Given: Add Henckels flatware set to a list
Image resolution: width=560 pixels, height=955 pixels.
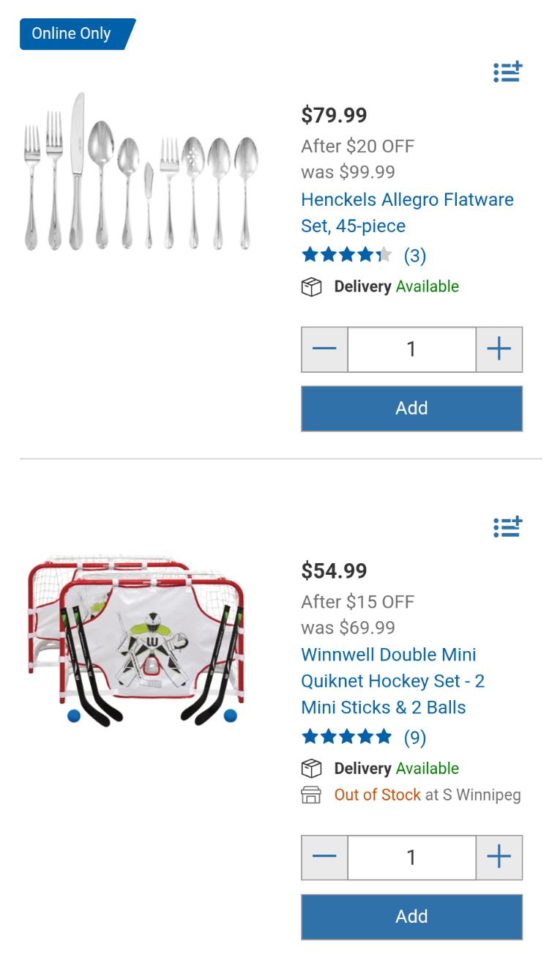Looking at the screenshot, I should coord(507,72).
